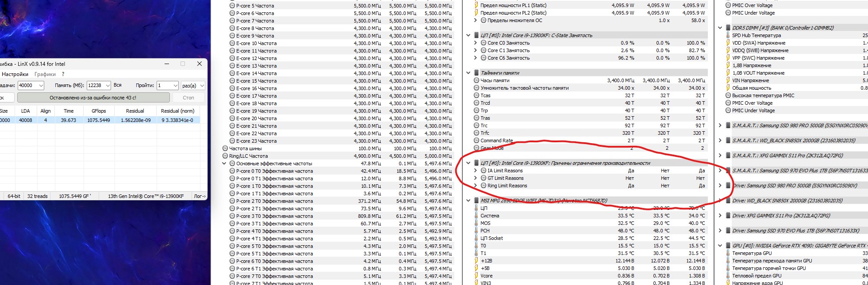Click the icon beside P-core 3 T0 Эффективная частота
Viewport: 868px width, 285px height.
coord(232,216)
